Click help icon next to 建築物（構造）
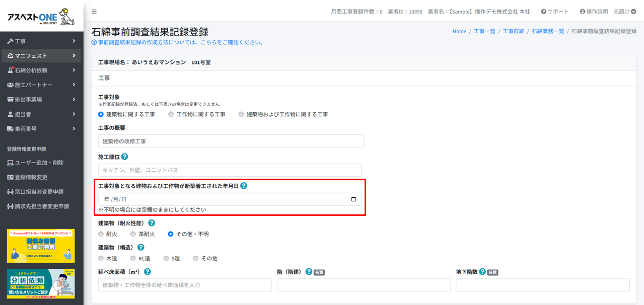This screenshot has height=305, width=644. (140, 247)
